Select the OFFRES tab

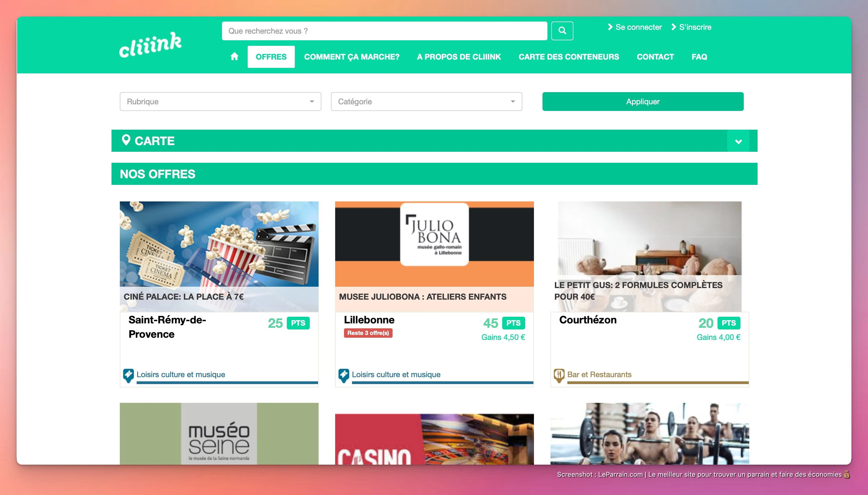click(x=271, y=57)
